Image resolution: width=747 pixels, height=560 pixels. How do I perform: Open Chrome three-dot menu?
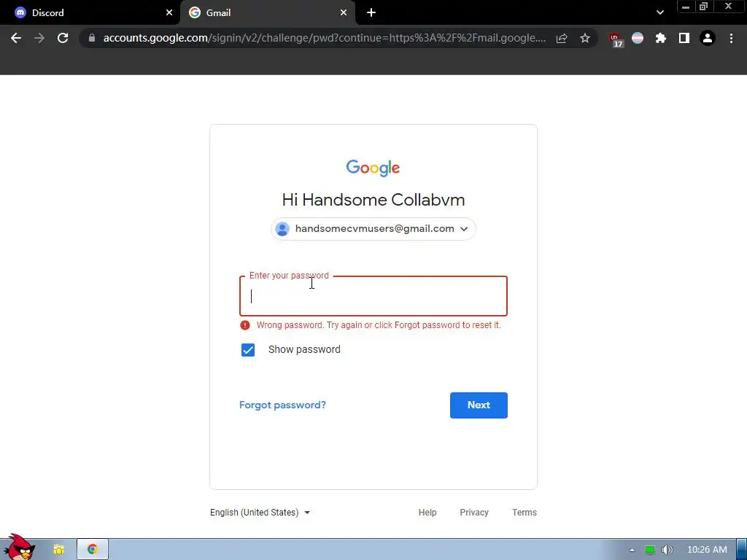click(731, 38)
